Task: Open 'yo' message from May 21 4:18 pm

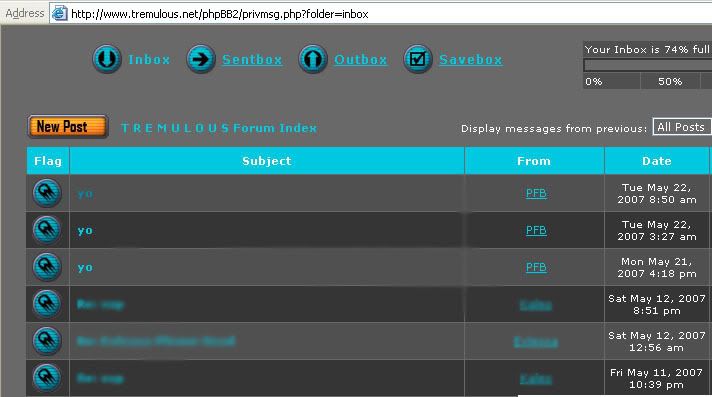Action: click(85, 268)
